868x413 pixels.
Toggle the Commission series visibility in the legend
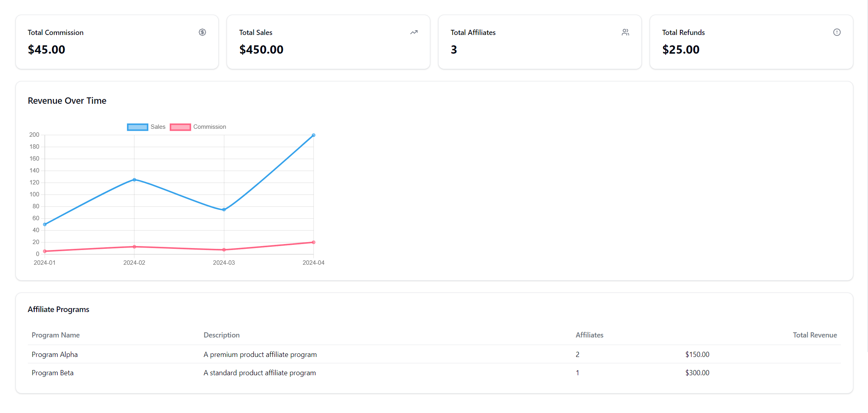click(x=198, y=127)
